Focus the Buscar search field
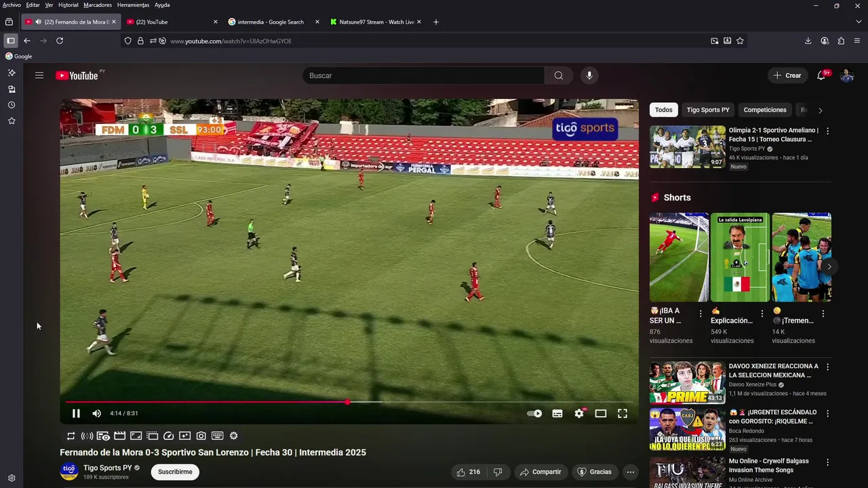 coord(423,75)
